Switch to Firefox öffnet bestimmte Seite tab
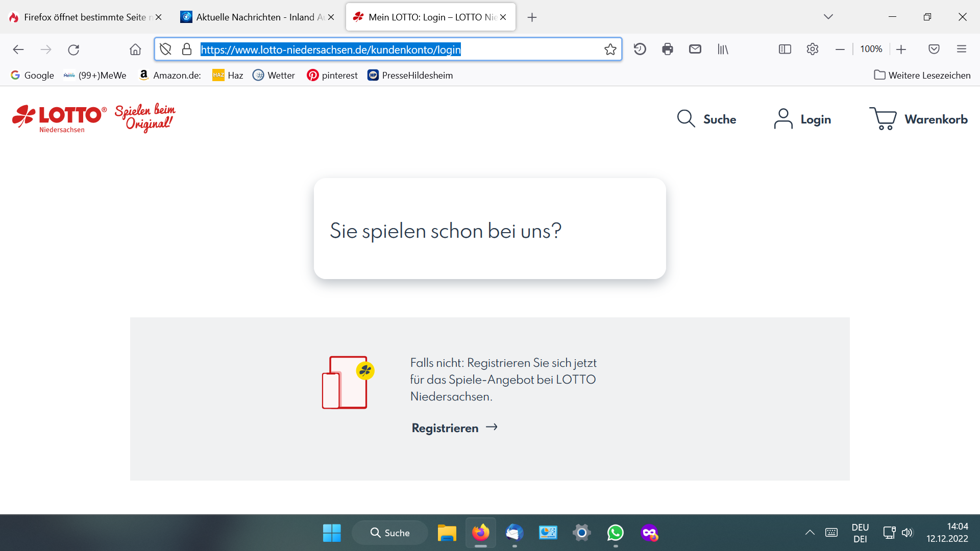This screenshot has width=980, height=551. 82,17
